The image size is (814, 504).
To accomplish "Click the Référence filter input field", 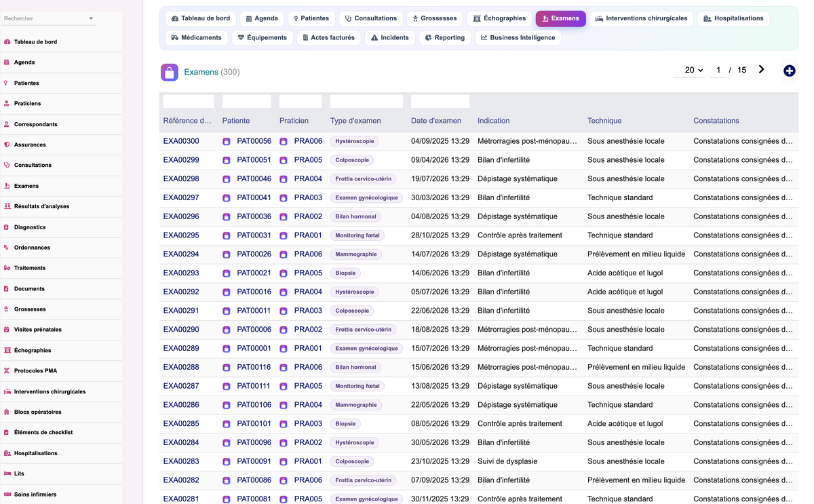I will (189, 102).
